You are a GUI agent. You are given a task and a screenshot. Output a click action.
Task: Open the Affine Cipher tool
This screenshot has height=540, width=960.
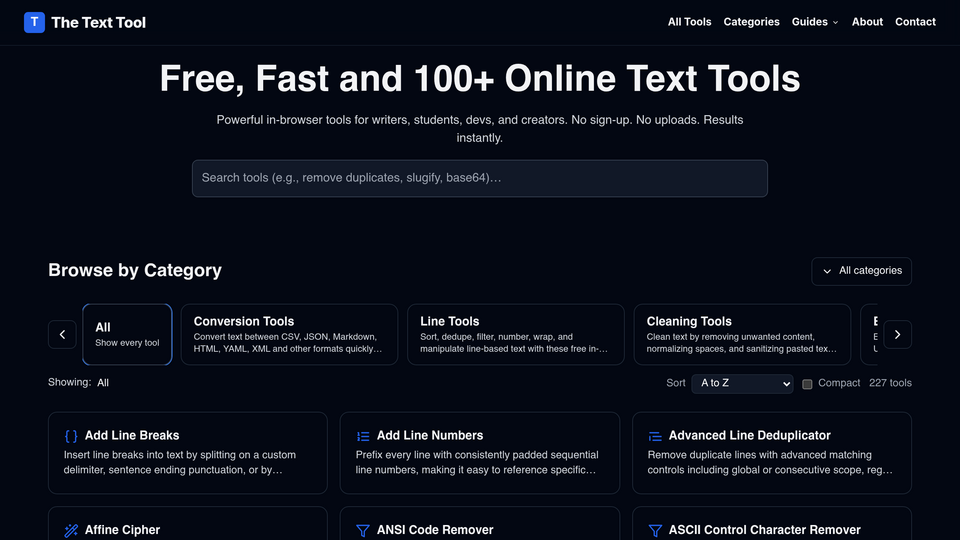(188, 523)
